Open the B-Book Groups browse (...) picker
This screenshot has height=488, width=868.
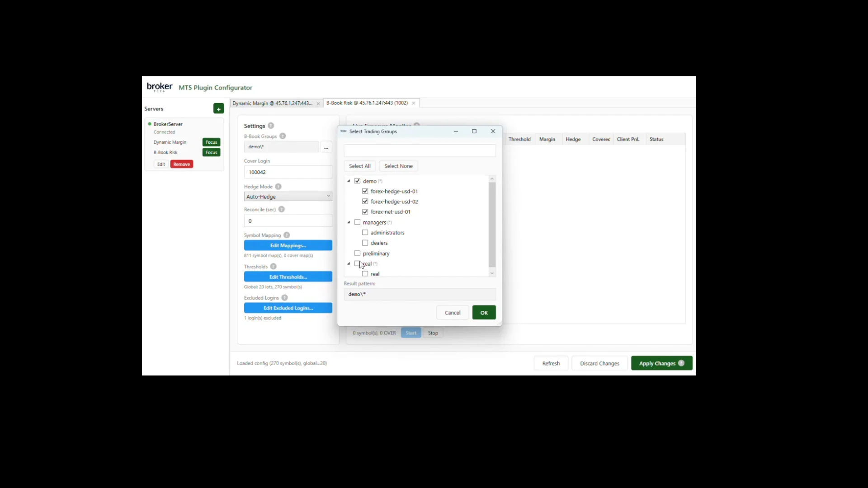click(x=326, y=147)
